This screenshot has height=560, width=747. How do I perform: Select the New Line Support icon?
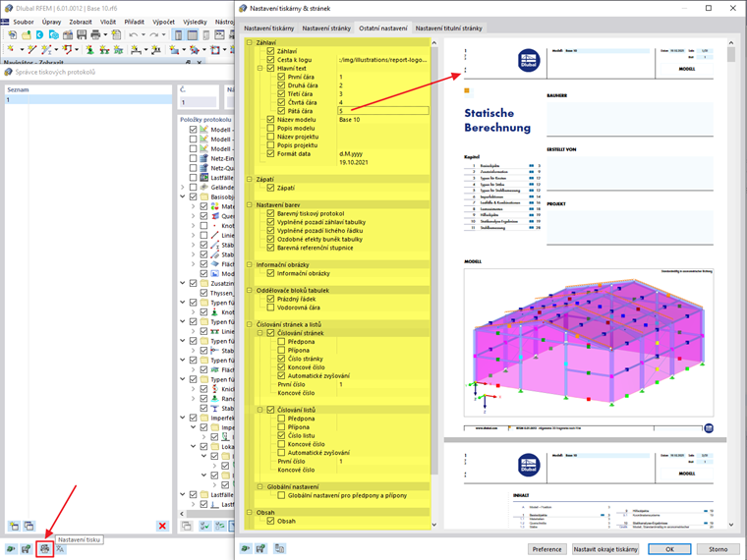(104, 49)
